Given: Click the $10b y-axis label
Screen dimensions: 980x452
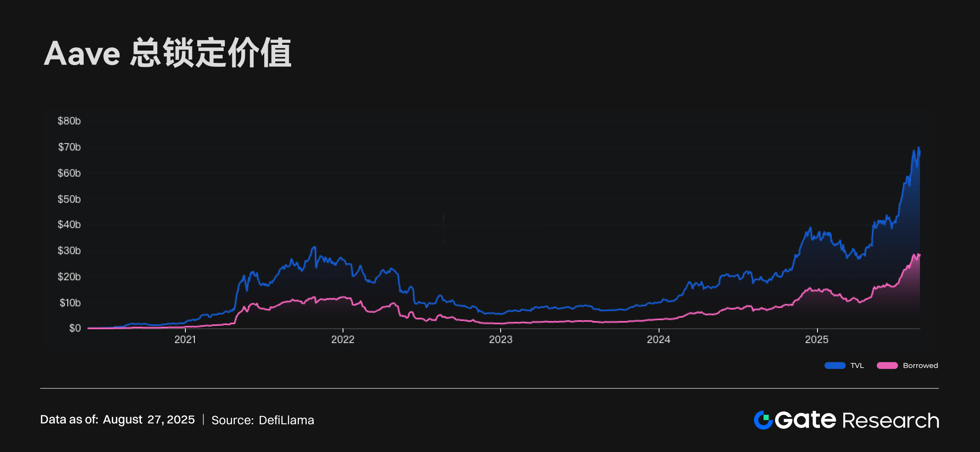Looking at the screenshot, I should pyautogui.click(x=70, y=303).
